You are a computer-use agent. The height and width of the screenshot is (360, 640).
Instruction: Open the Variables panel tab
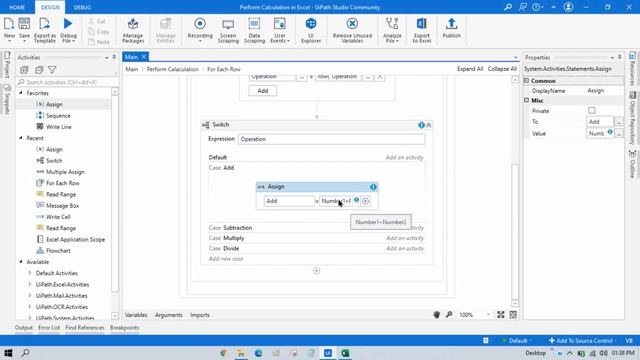tap(136, 315)
